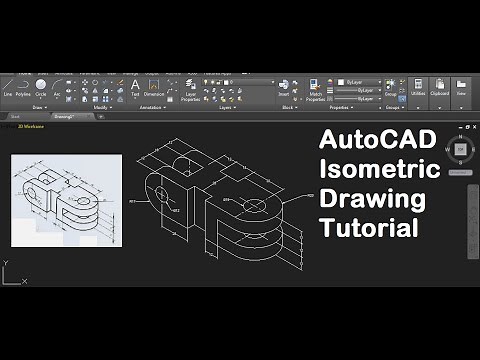Open the UCS dropdown below ViewCube
The image size is (480, 360).
[460, 173]
